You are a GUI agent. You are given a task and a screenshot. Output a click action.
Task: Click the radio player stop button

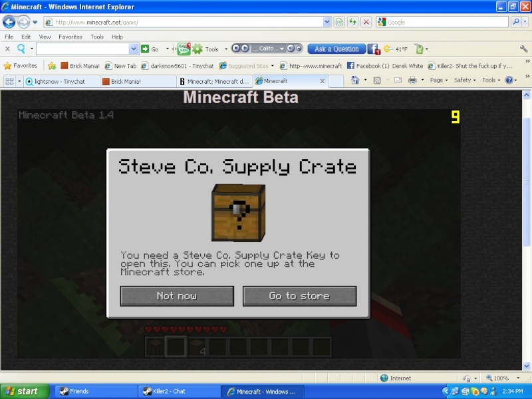click(236, 49)
